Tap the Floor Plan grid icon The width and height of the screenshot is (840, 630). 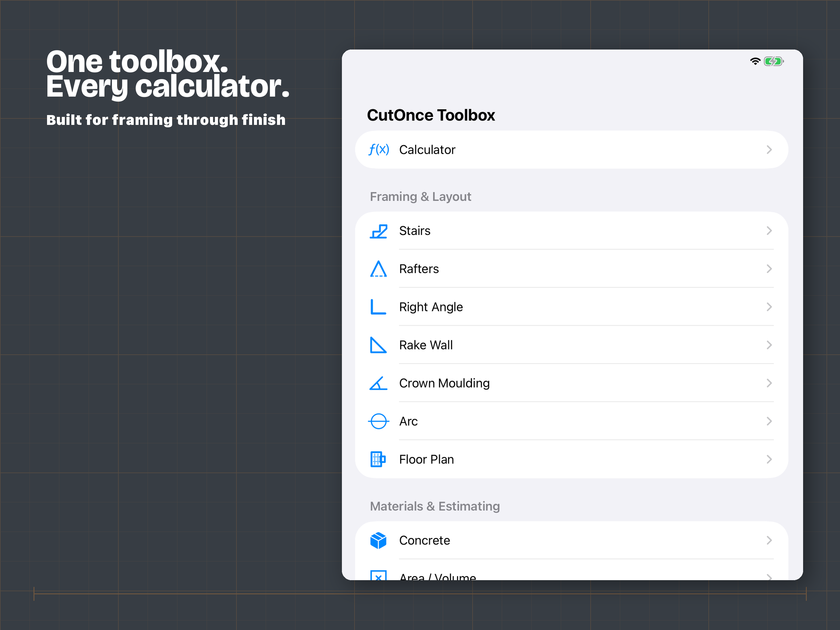378,459
